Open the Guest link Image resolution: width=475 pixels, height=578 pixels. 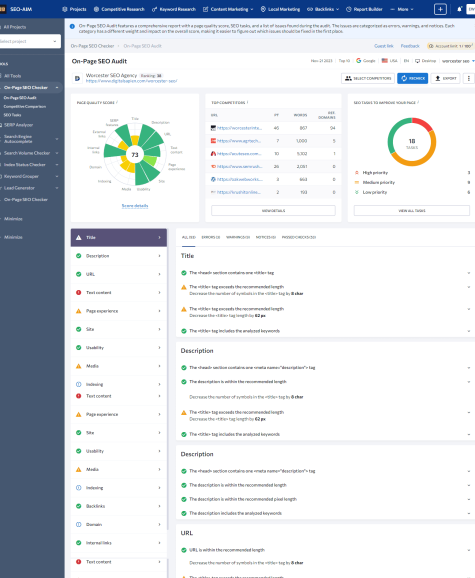384,46
